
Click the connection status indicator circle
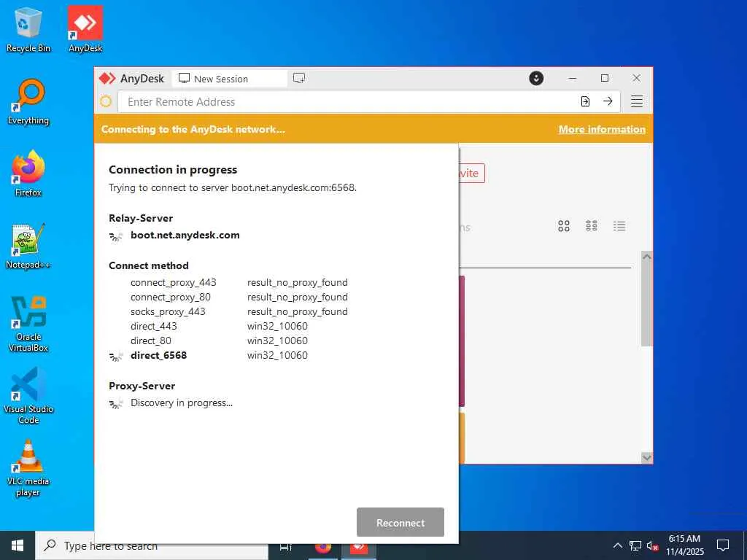106,101
